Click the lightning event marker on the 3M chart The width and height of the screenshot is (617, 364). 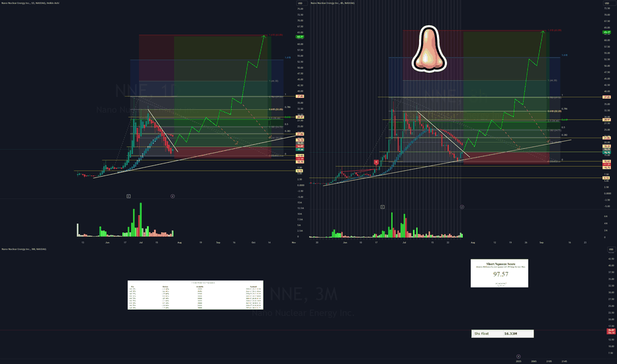tap(518, 357)
